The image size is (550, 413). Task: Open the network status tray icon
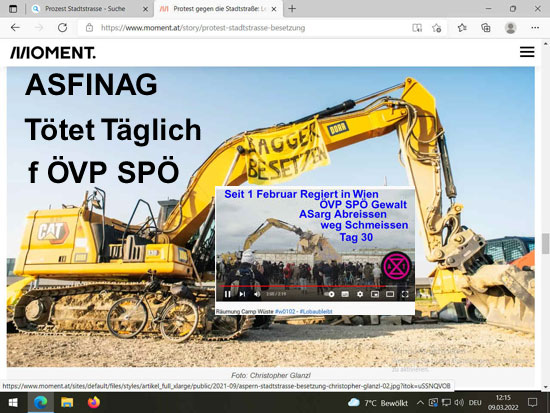(x=446, y=402)
